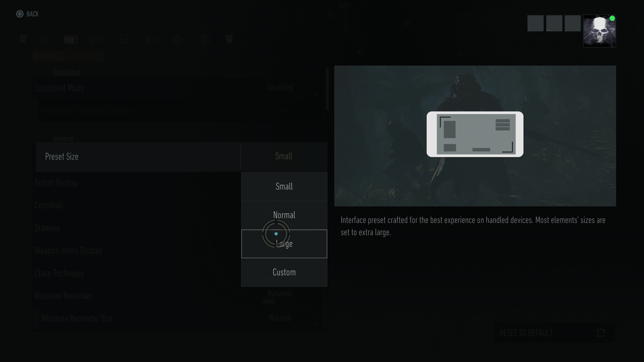This screenshot has width=644, height=362.
Task: Expand the Preset Size dropdown menu
Action: pyautogui.click(x=283, y=157)
